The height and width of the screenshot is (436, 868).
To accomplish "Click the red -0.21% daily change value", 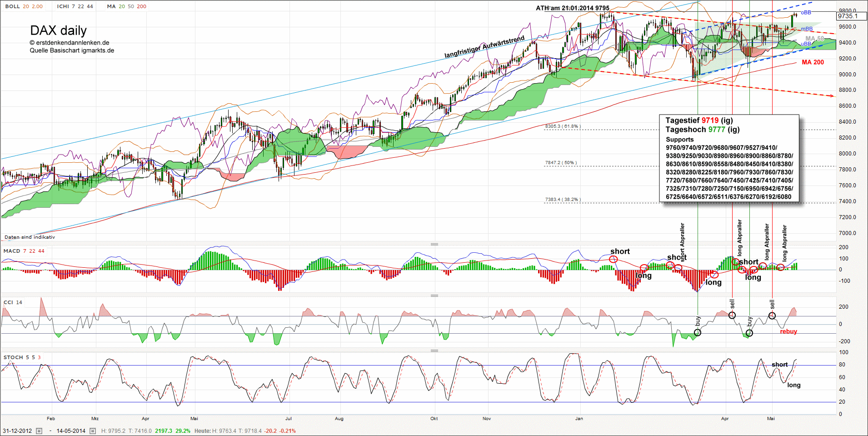I will (287, 431).
